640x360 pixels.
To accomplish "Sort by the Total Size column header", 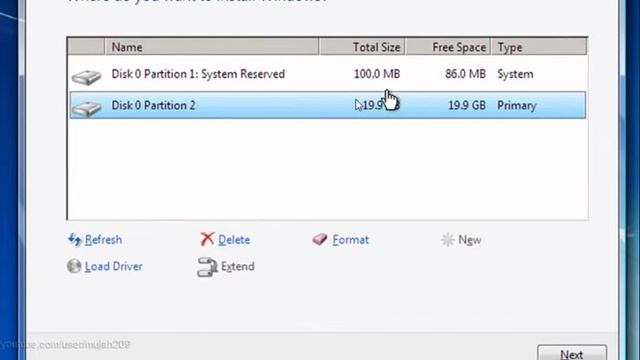I will click(362, 47).
